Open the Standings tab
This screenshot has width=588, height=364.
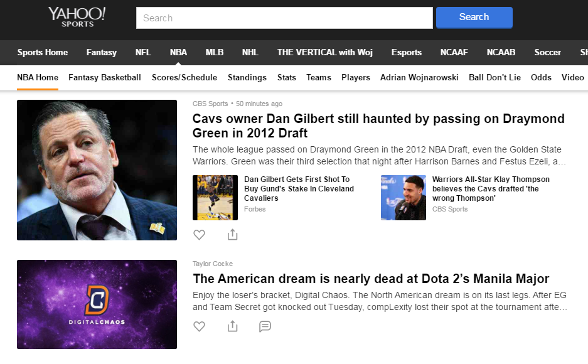pyautogui.click(x=247, y=77)
